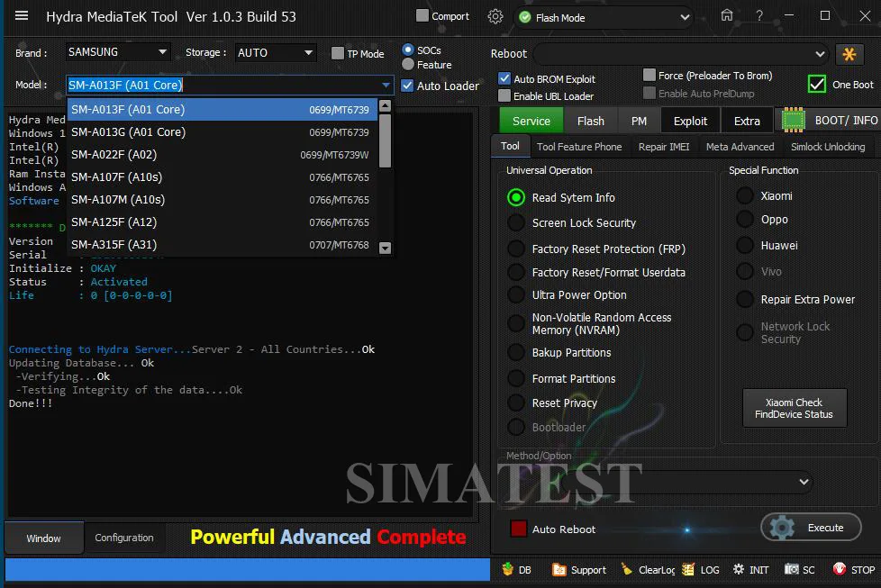Click the STOP hand icon
The width and height of the screenshot is (881, 588).
(840, 569)
